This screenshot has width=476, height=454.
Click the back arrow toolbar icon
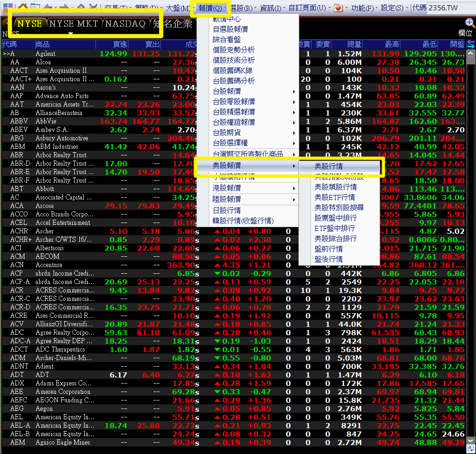(x=47, y=8)
